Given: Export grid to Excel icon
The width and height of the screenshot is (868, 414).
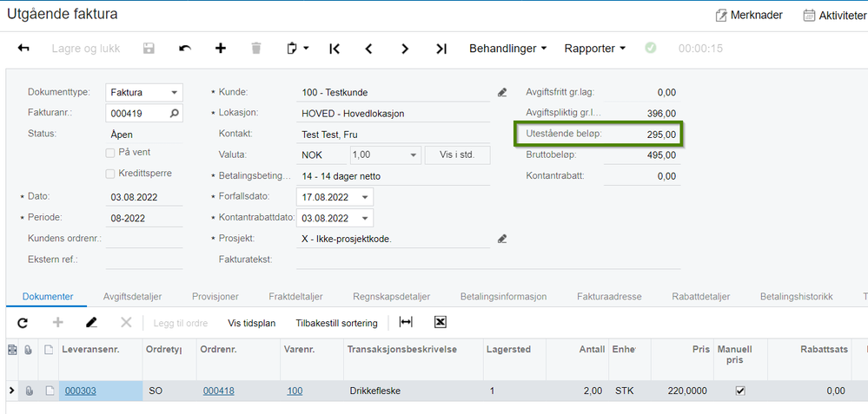Looking at the screenshot, I should click(441, 322).
